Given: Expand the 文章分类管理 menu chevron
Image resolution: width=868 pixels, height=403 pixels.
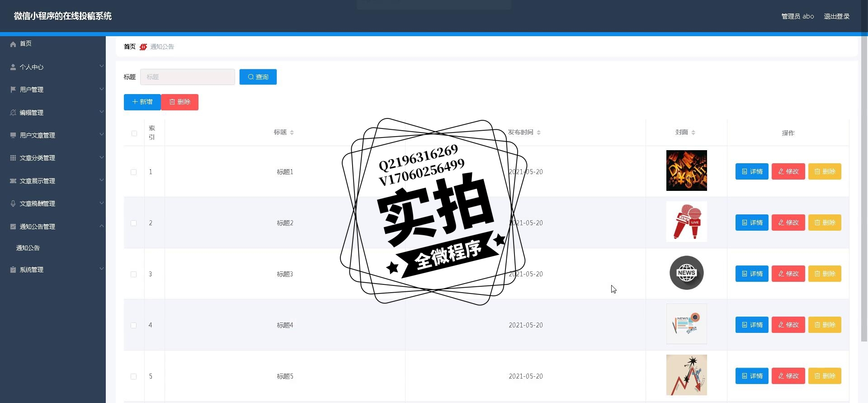Looking at the screenshot, I should pos(102,157).
